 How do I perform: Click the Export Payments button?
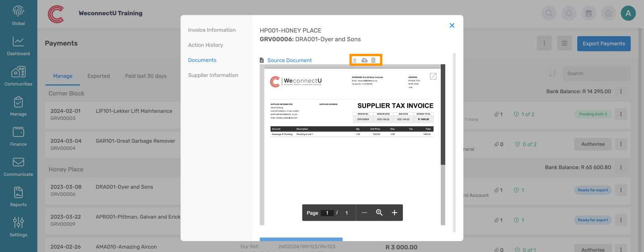(x=604, y=43)
